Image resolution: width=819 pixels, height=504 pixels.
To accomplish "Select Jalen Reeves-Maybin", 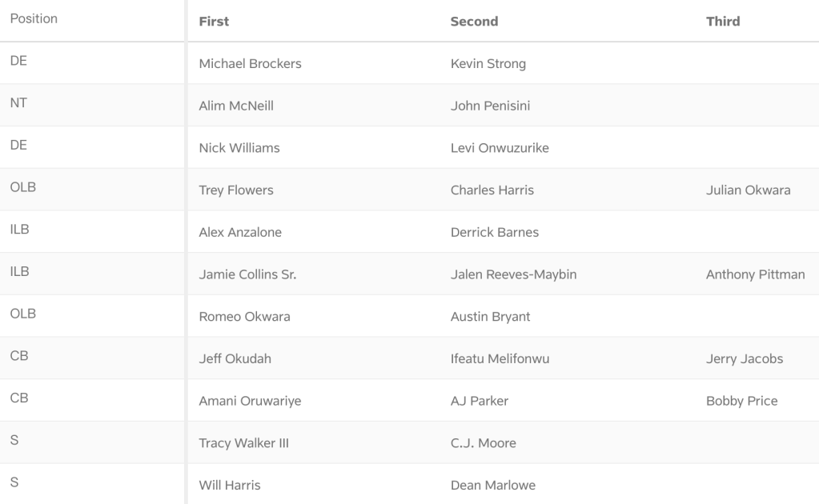I will 513,275.
